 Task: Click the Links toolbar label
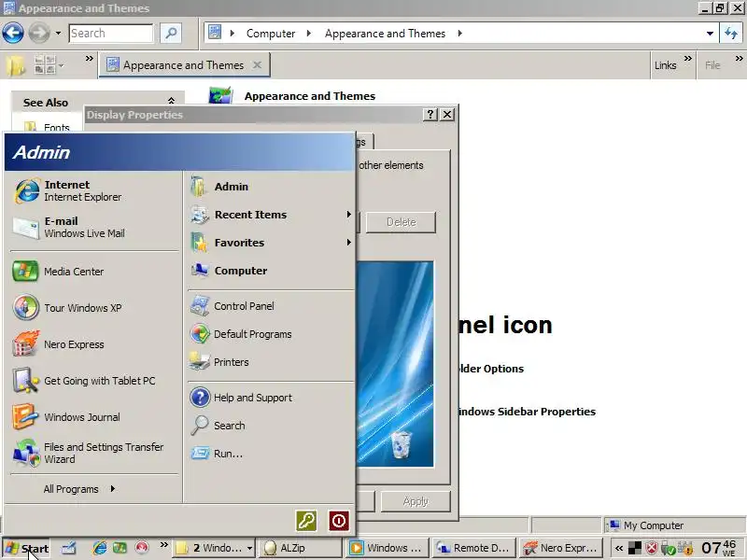(x=665, y=65)
